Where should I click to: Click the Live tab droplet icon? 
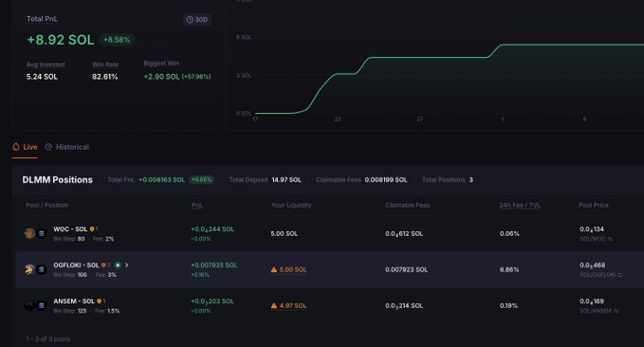tap(16, 147)
